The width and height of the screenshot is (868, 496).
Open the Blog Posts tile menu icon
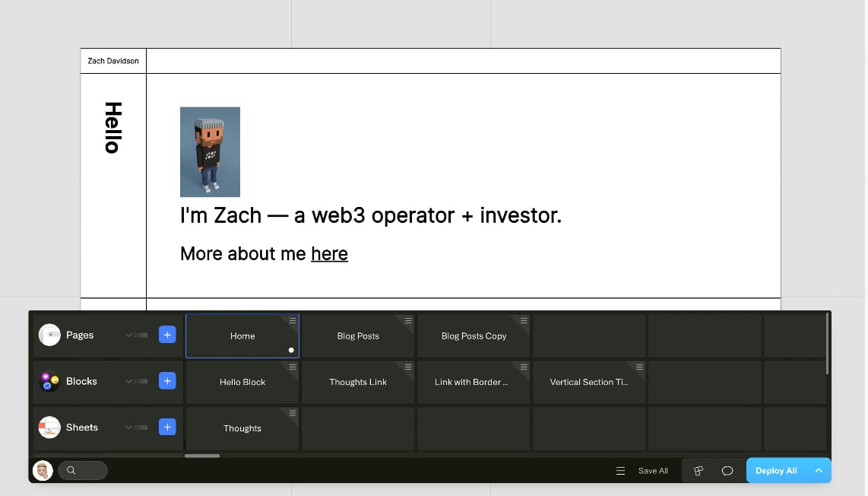coord(408,321)
